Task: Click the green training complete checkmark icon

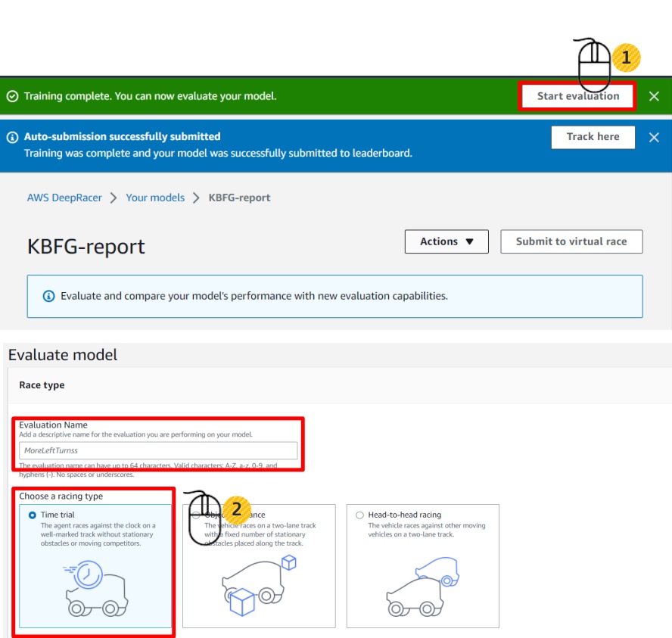Action: point(12,97)
